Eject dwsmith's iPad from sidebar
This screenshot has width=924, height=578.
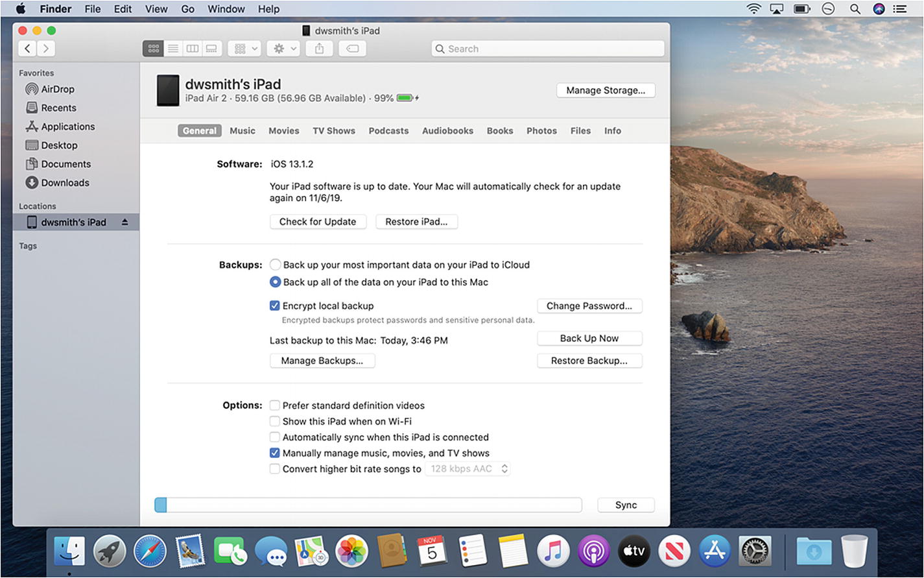(x=124, y=222)
